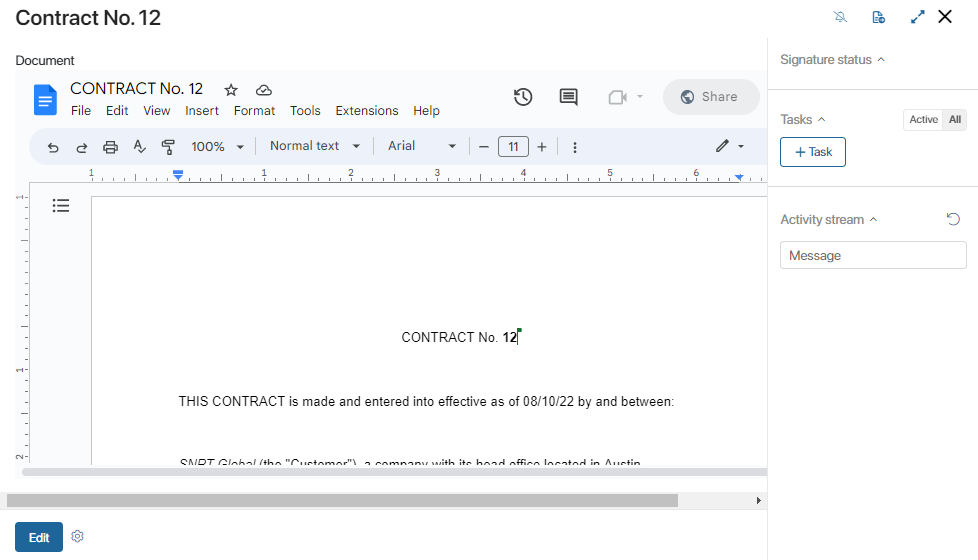Check cloud save status icon

[x=264, y=90]
